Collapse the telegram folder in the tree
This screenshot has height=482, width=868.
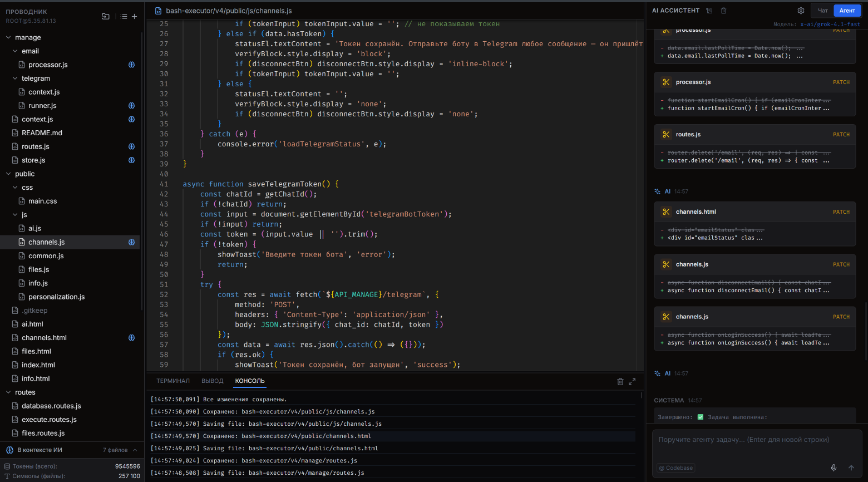click(15, 78)
